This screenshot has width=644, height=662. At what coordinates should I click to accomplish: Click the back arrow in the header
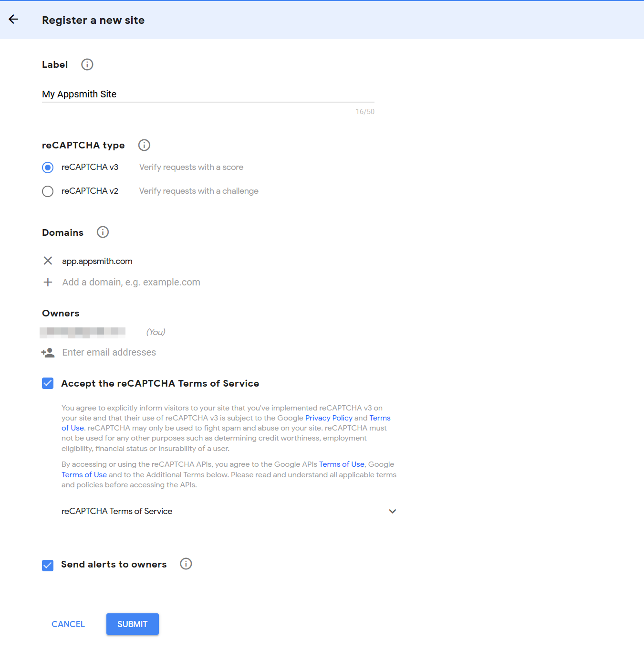click(x=13, y=20)
